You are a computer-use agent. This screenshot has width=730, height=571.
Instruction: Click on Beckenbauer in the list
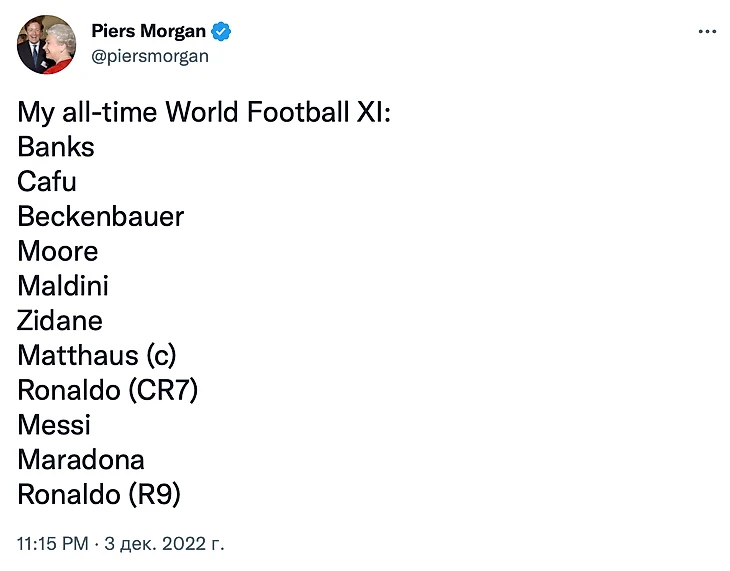click(101, 217)
